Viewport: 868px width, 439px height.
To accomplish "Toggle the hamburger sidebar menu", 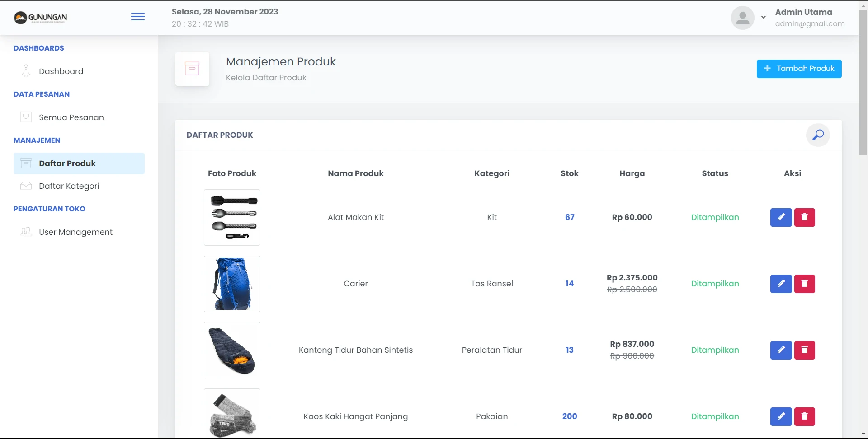I will click(x=138, y=17).
